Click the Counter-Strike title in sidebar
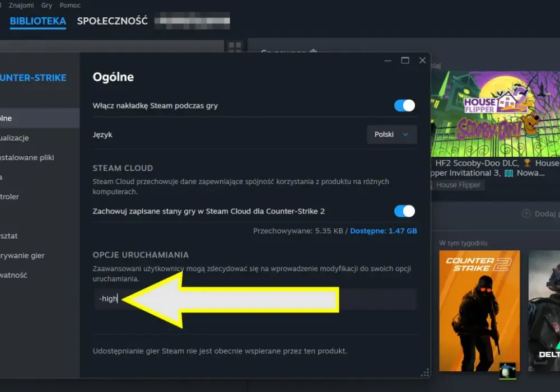The image size is (560, 392). [33, 78]
